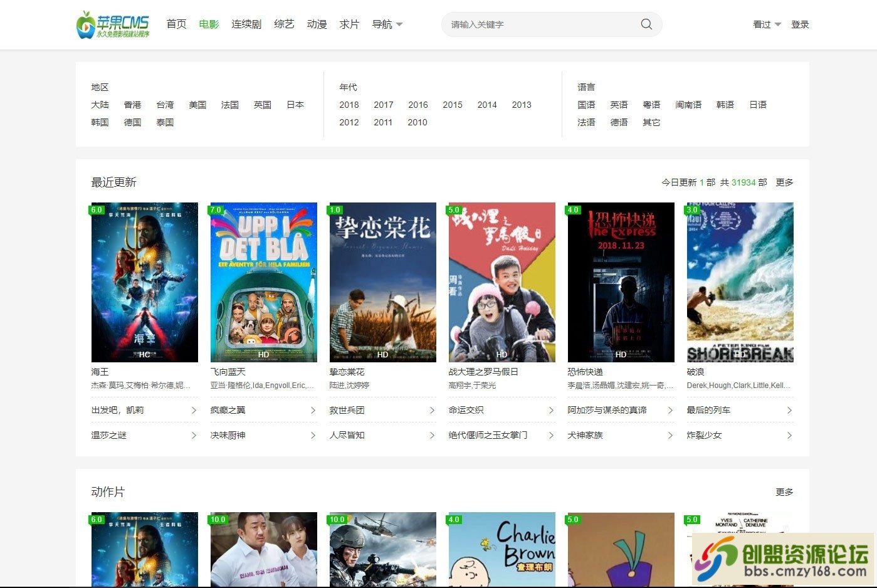
Task: Open the 炸裂少女 list entry
Action: click(x=740, y=435)
